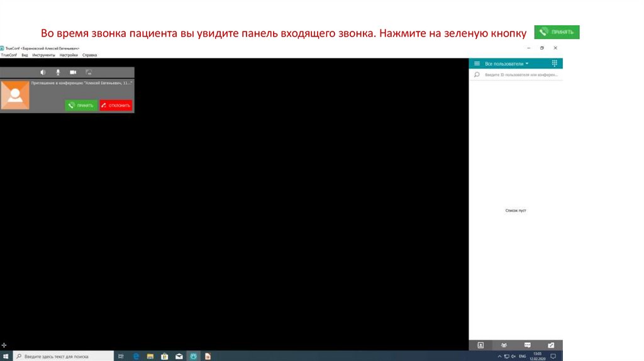Click the TrueConf icon on the taskbar
The image size is (644, 361).
coord(194,356)
